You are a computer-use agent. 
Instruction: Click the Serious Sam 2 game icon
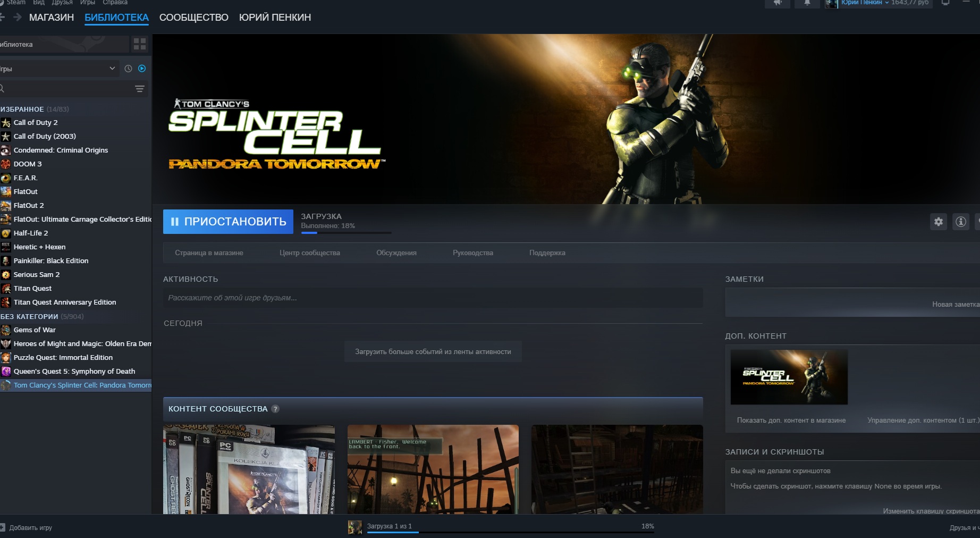click(x=6, y=275)
